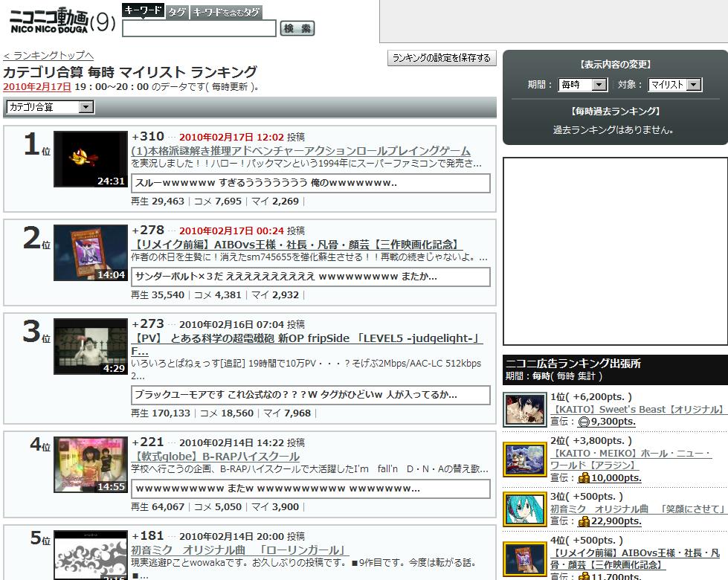Select the キーワード search tab

pyautogui.click(x=143, y=10)
